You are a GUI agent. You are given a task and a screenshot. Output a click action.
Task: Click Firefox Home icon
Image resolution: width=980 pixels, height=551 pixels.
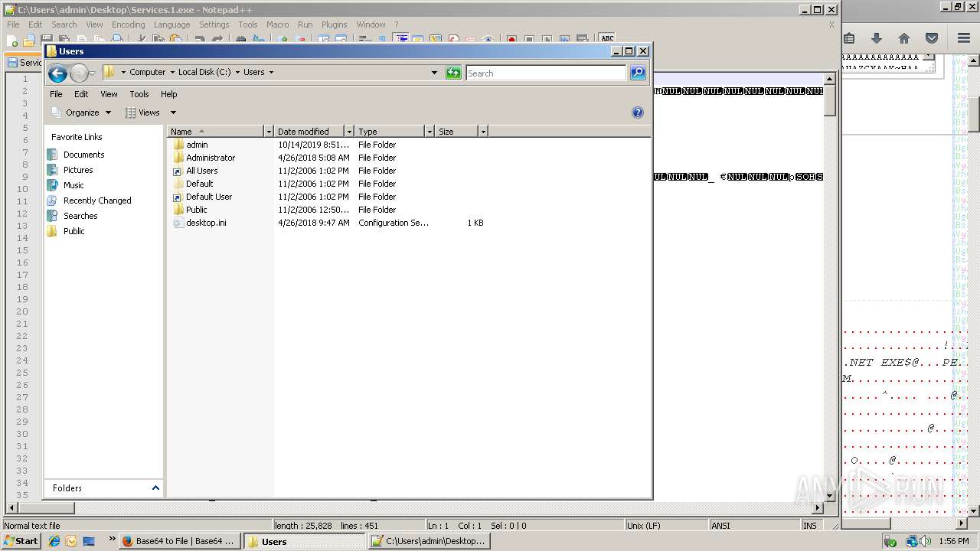click(904, 38)
